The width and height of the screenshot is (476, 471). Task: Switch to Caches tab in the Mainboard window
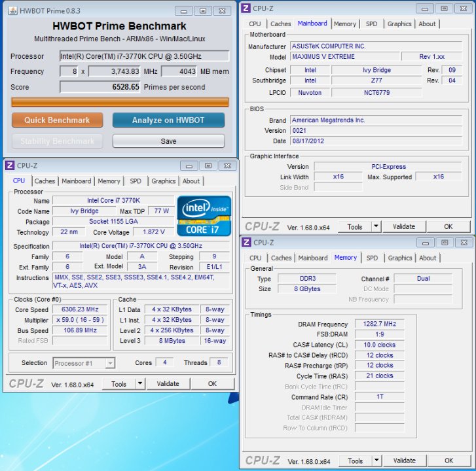coord(280,24)
